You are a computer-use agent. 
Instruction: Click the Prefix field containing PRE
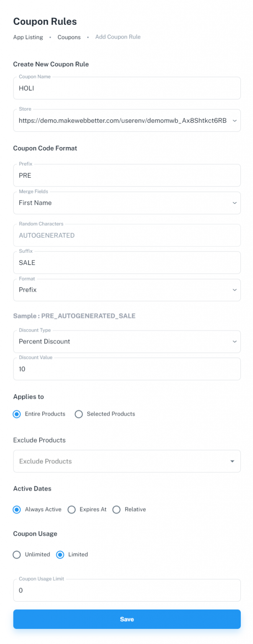(126, 175)
